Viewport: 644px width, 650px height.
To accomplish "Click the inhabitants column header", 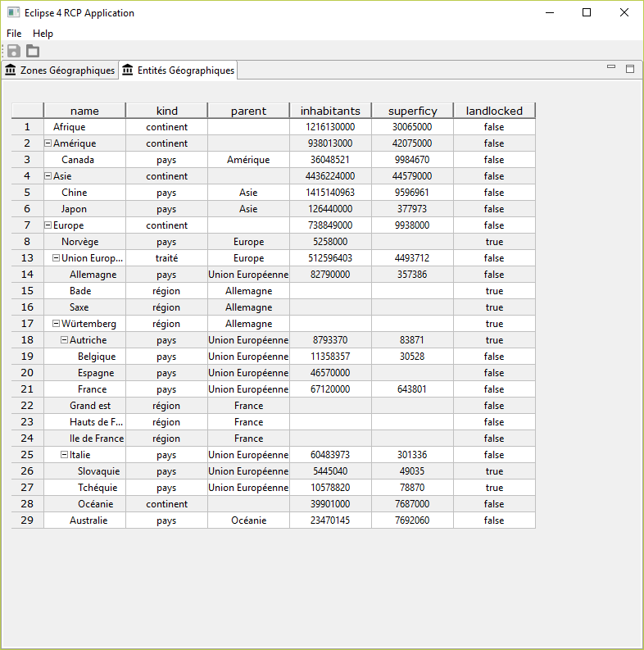I will point(330,111).
